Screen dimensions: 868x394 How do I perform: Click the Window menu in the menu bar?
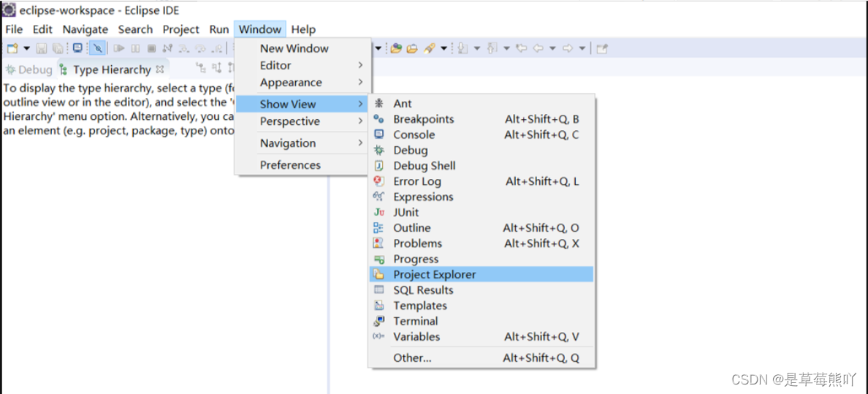pos(260,29)
